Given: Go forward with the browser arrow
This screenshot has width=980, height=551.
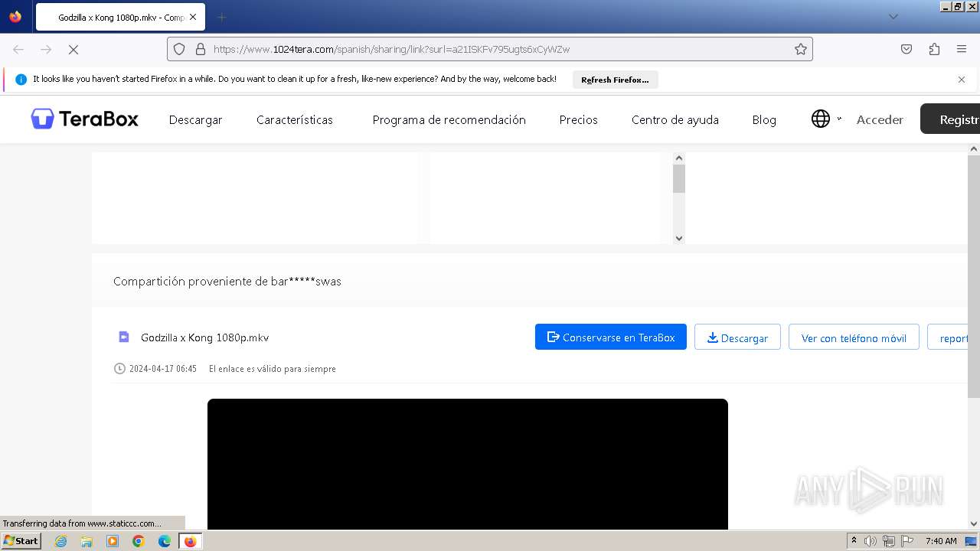Looking at the screenshot, I should tap(46, 49).
